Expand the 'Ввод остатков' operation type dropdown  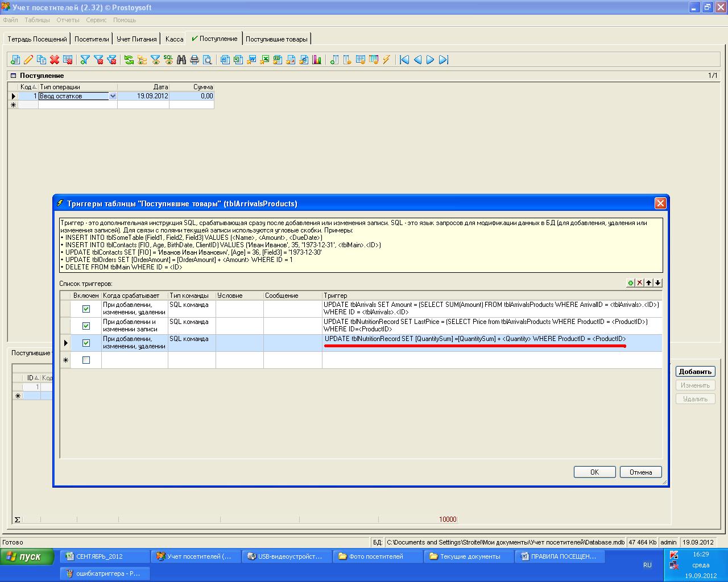[113, 96]
